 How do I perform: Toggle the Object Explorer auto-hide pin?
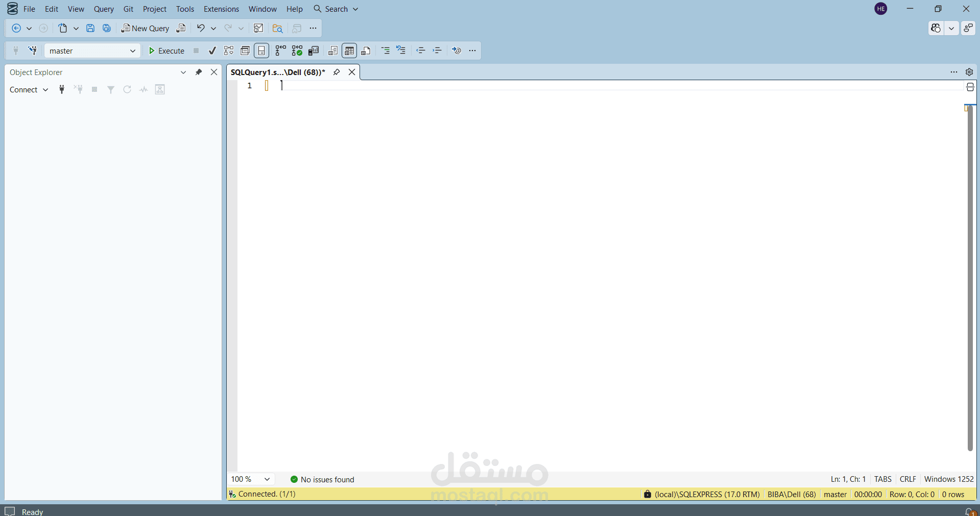tap(199, 72)
